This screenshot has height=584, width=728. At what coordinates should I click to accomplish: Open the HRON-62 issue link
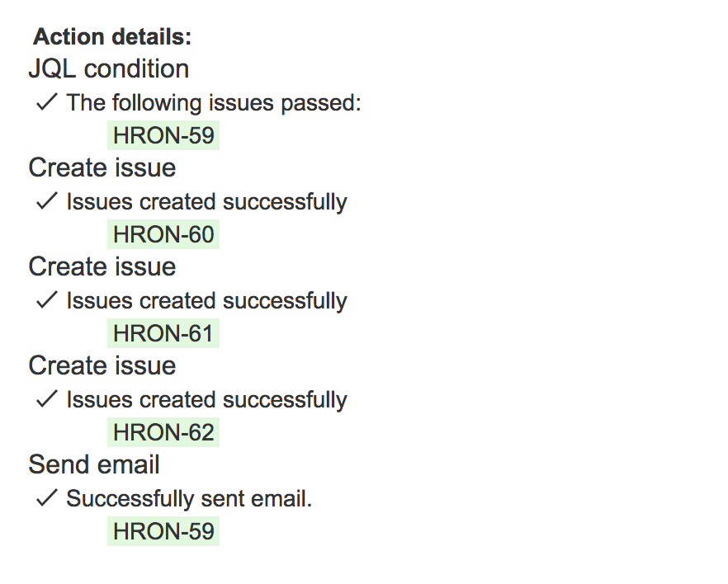[163, 432]
